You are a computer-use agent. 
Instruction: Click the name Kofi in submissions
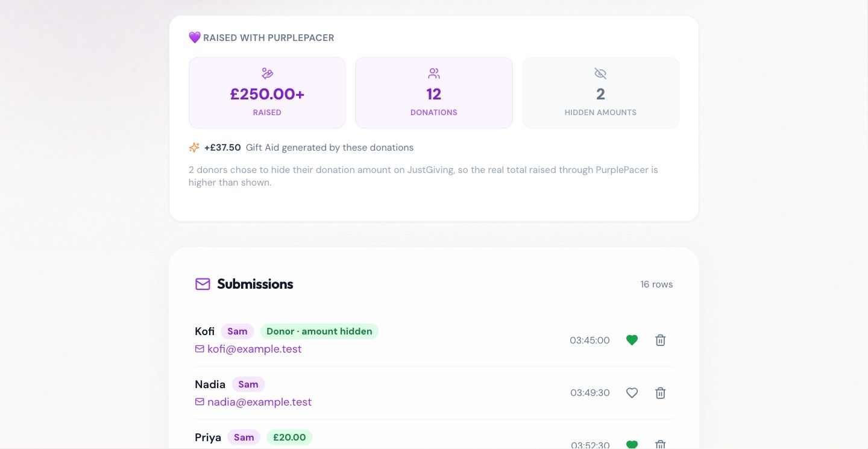[x=205, y=331]
